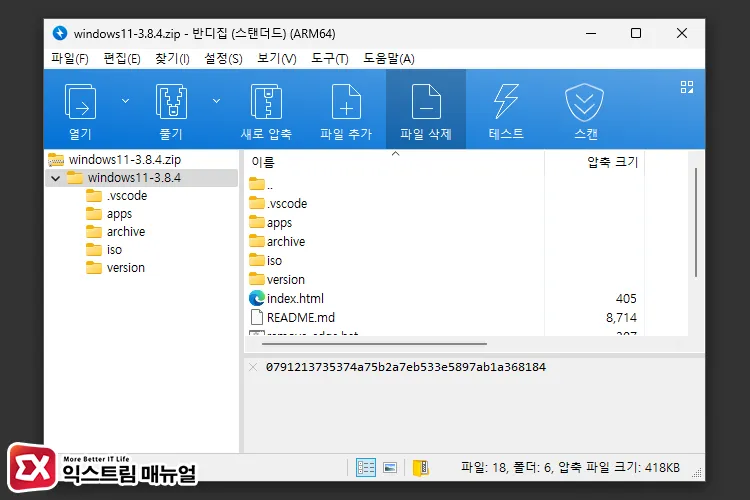Open the 도구(T) menu

click(330, 59)
